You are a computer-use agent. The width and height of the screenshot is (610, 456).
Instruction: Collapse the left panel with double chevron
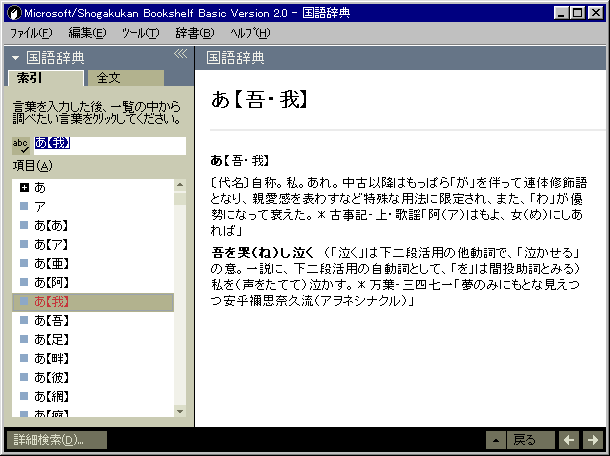click(181, 55)
